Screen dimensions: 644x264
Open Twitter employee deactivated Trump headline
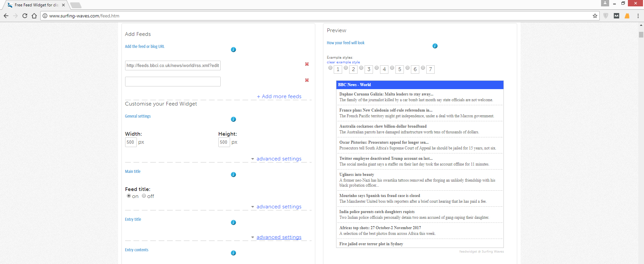386,158
